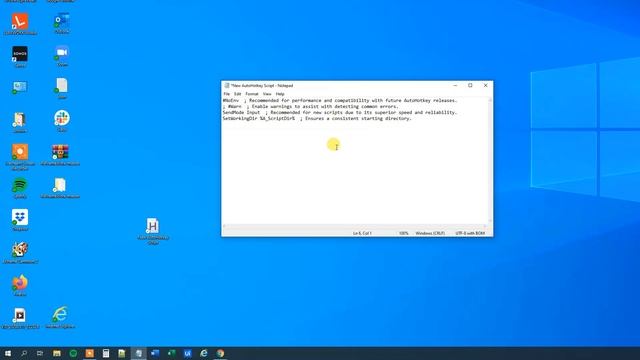Select the pale yellow folder desktop shortcut

click(x=60, y=188)
